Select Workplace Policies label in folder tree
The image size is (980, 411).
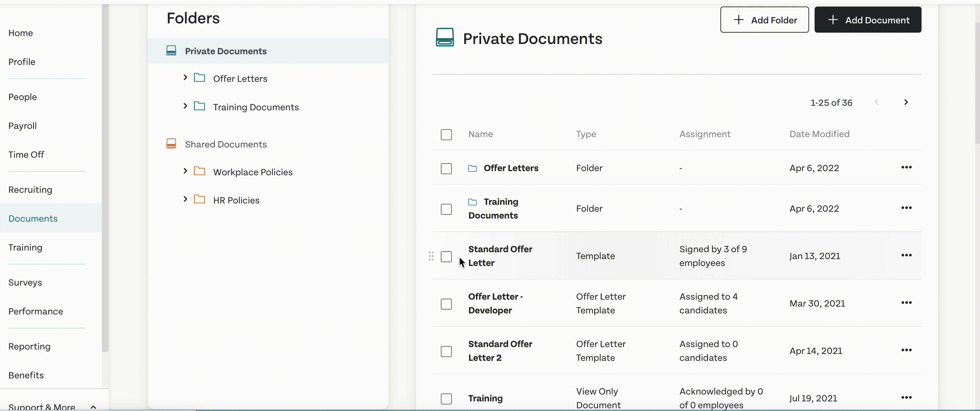(x=253, y=172)
